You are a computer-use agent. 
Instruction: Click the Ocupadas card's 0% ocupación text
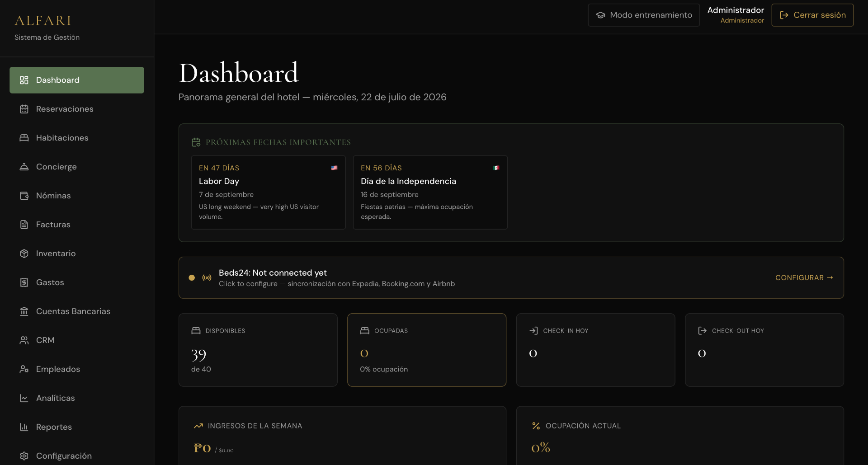coord(384,369)
